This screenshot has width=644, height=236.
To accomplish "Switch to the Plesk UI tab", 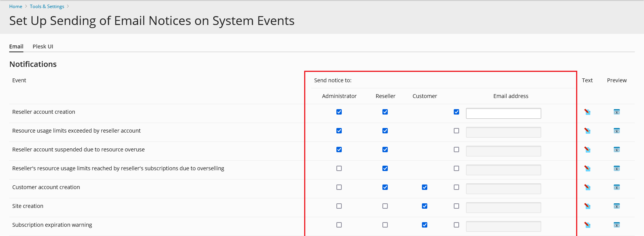I will (43, 47).
